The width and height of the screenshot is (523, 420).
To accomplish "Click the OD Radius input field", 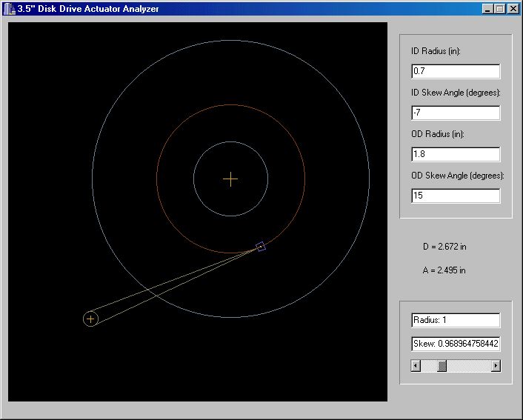I will 456,154.
